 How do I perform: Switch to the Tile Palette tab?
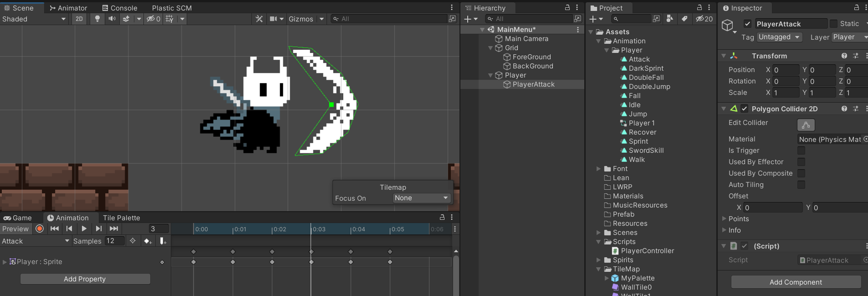pos(121,218)
